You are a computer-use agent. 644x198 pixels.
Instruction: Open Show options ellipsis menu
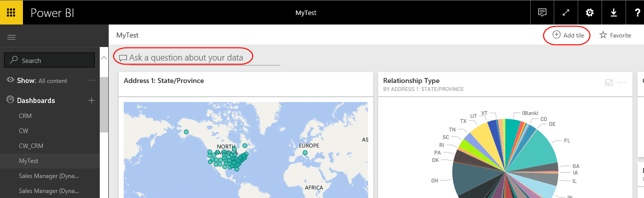(91, 80)
